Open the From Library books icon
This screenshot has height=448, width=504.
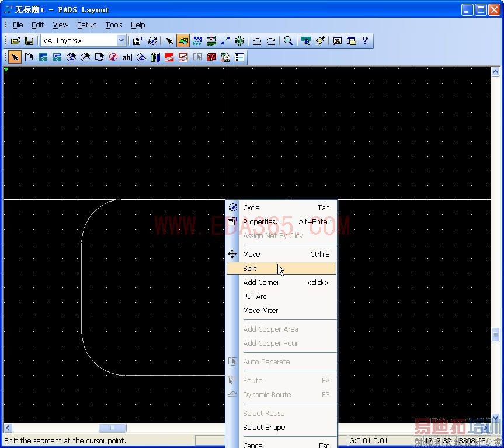155,57
